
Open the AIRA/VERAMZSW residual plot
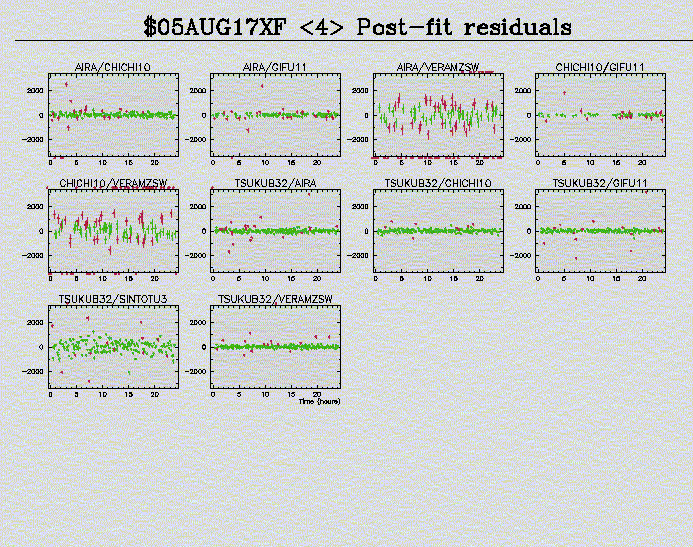click(438, 115)
